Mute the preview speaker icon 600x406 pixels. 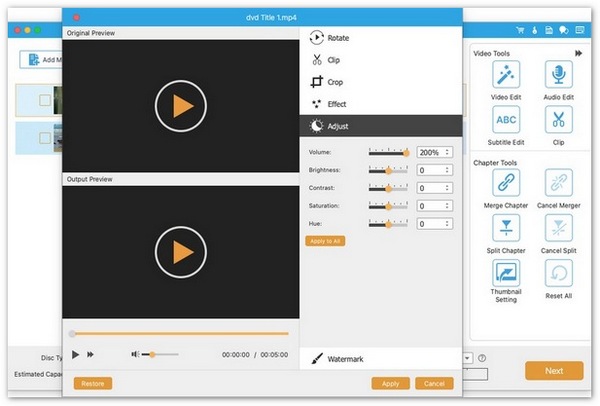(x=135, y=354)
